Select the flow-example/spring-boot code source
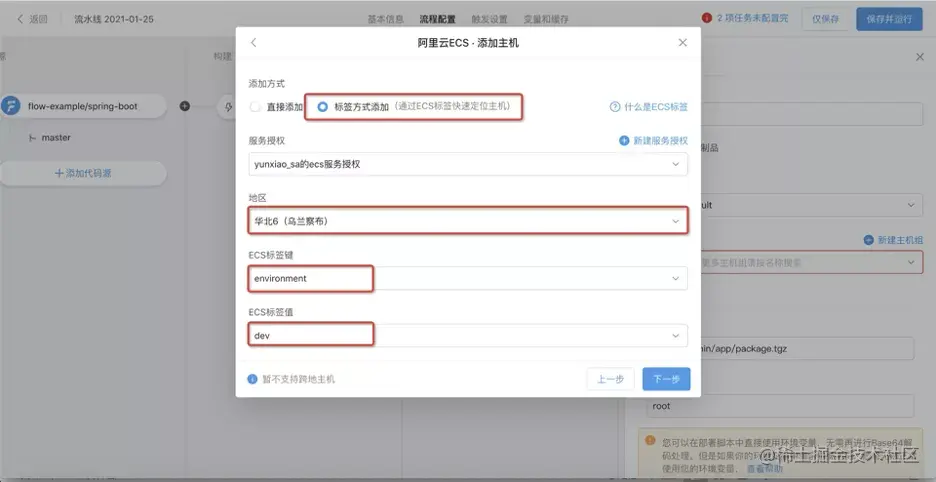936x482 pixels. (x=83, y=106)
